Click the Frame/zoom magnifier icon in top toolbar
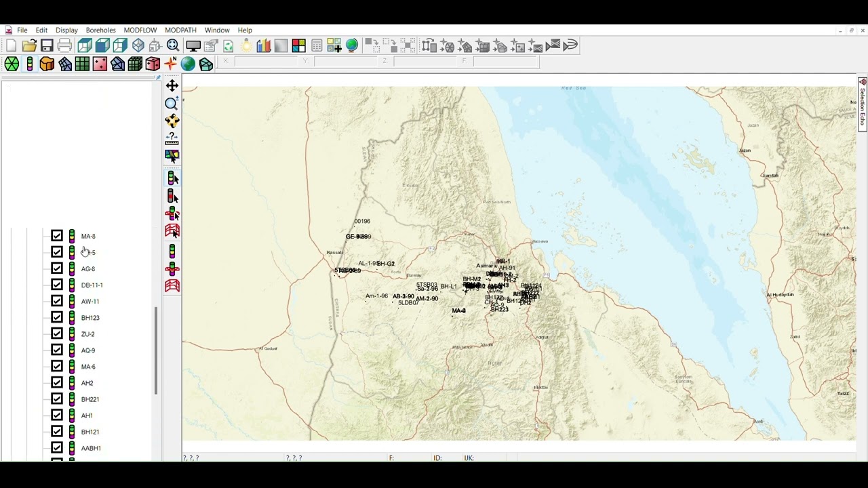Viewport: 868px width, 488px height. point(173,45)
